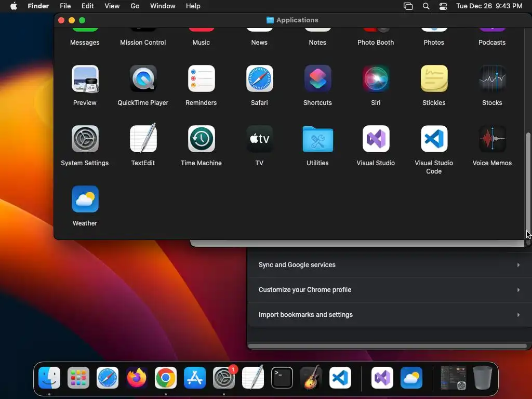
Task: Open App Store from the Dock
Action: (195, 378)
